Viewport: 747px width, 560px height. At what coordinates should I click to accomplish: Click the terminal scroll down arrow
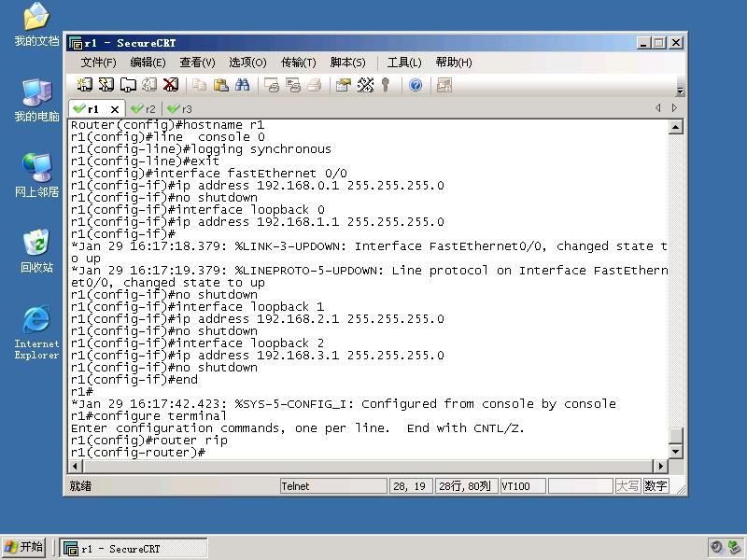point(675,451)
